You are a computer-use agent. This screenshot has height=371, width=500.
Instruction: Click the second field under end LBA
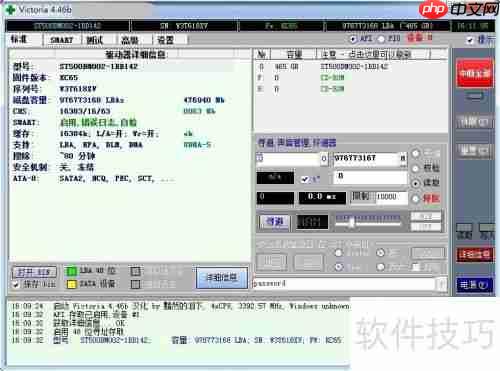pyautogui.click(x=370, y=177)
